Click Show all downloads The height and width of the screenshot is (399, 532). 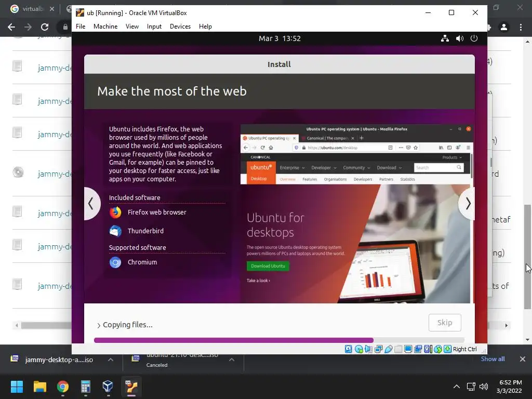[493, 359]
